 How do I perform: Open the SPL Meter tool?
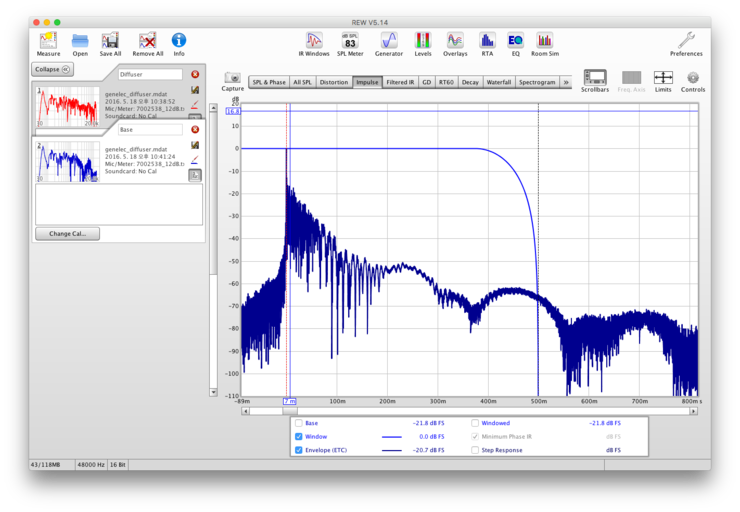(349, 41)
